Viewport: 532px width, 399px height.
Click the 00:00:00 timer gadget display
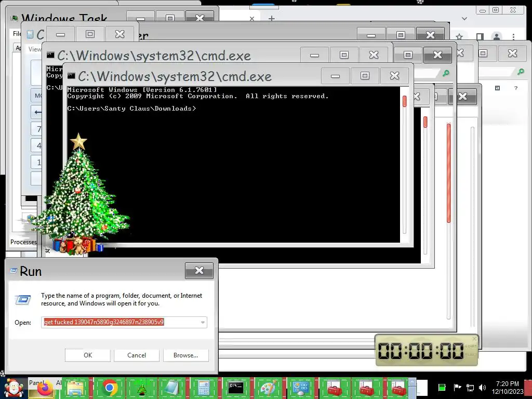click(x=421, y=351)
